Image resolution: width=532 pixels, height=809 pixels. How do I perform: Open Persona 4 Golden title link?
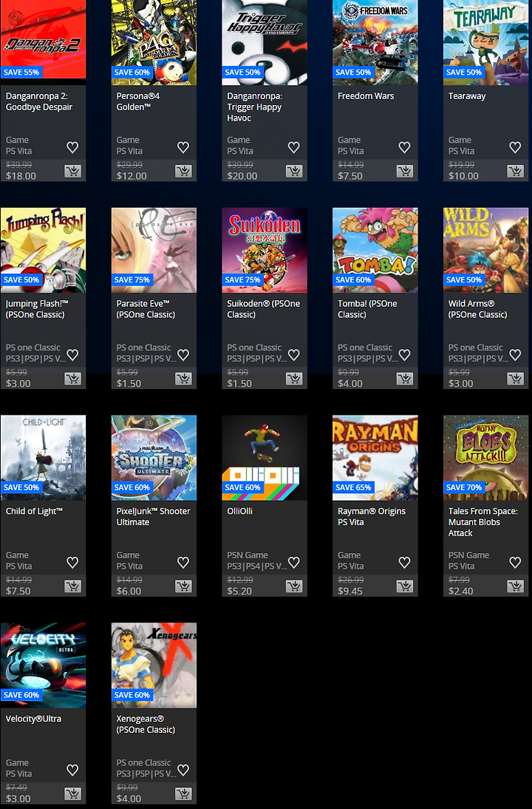coord(138,101)
